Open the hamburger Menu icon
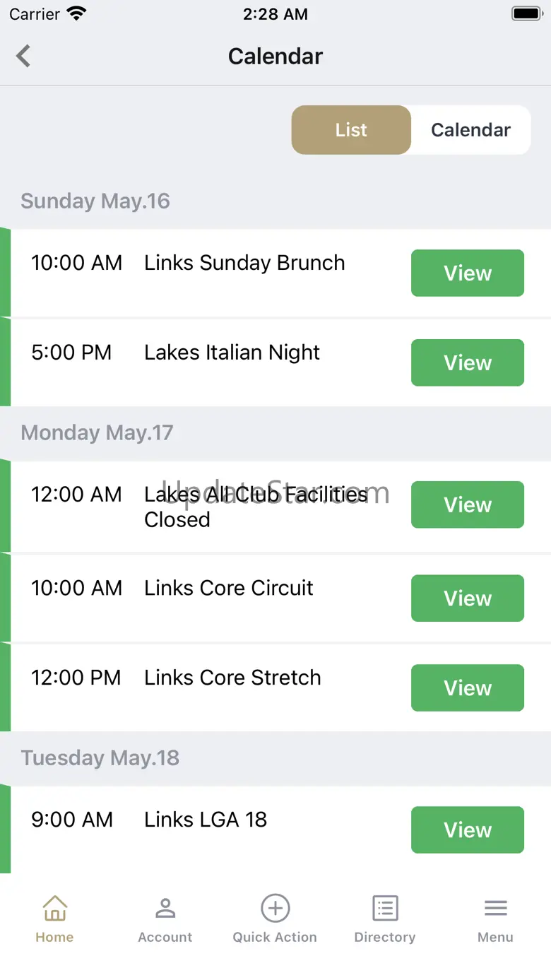Image resolution: width=551 pixels, height=980 pixels. (495, 908)
